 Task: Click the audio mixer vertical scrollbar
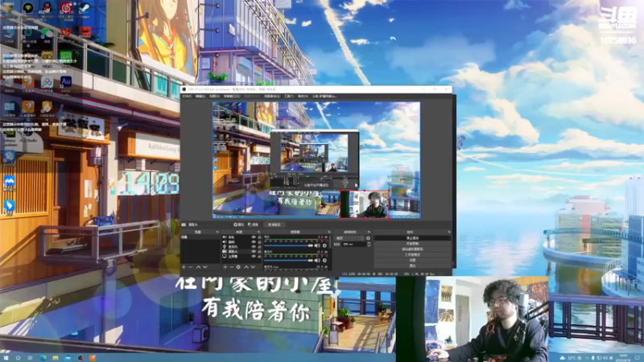330,242
